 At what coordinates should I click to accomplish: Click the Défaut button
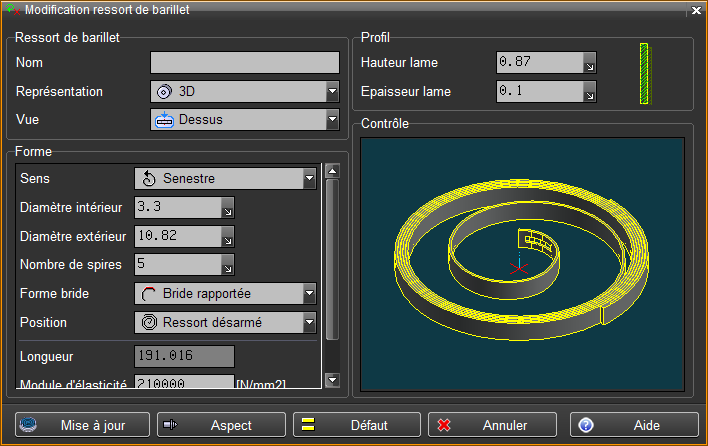click(357, 425)
